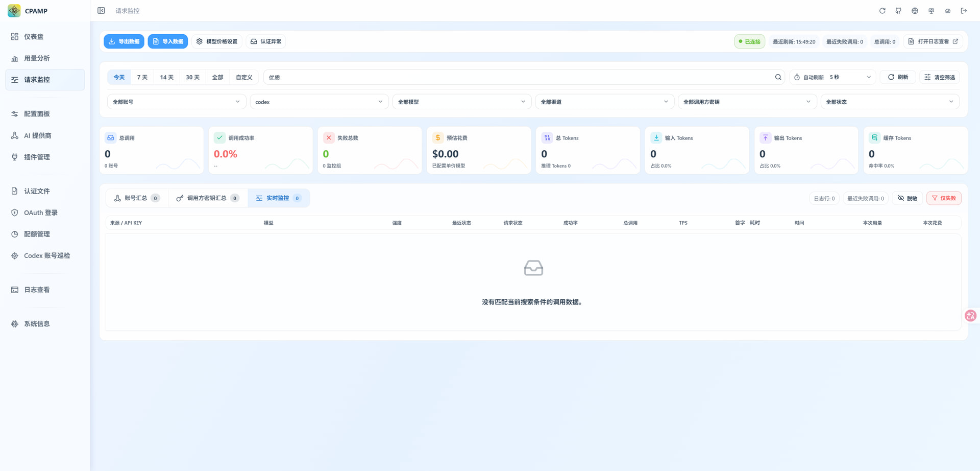Viewport: 980px width, 471px height.
Task: Click the monitor theme icon in top bar
Action: coord(931,11)
